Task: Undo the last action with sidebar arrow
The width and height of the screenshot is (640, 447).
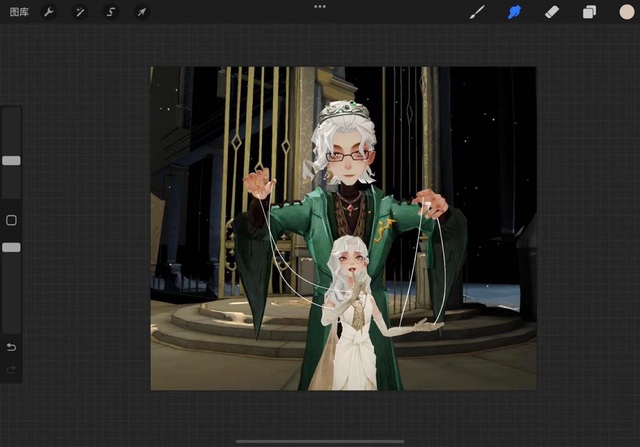Action: [x=11, y=347]
